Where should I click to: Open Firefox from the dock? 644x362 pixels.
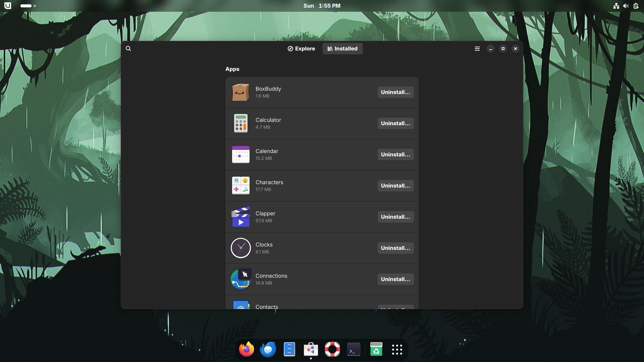tap(247, 349)
